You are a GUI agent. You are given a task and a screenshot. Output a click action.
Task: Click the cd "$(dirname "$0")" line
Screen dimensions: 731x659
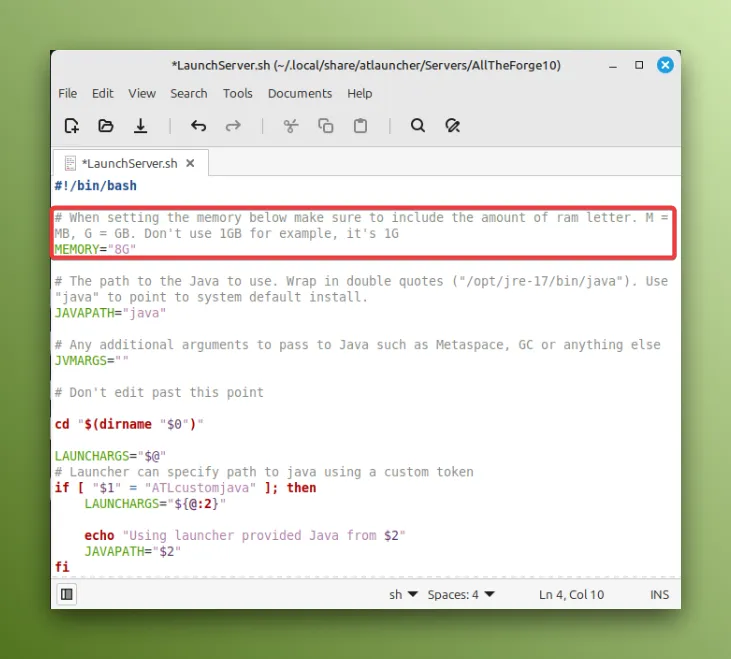(129, 424)
